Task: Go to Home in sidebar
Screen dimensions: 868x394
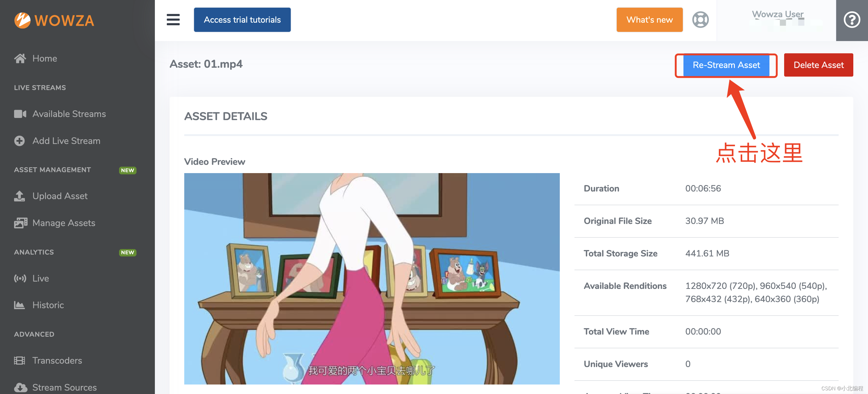Action: (44, 58)
